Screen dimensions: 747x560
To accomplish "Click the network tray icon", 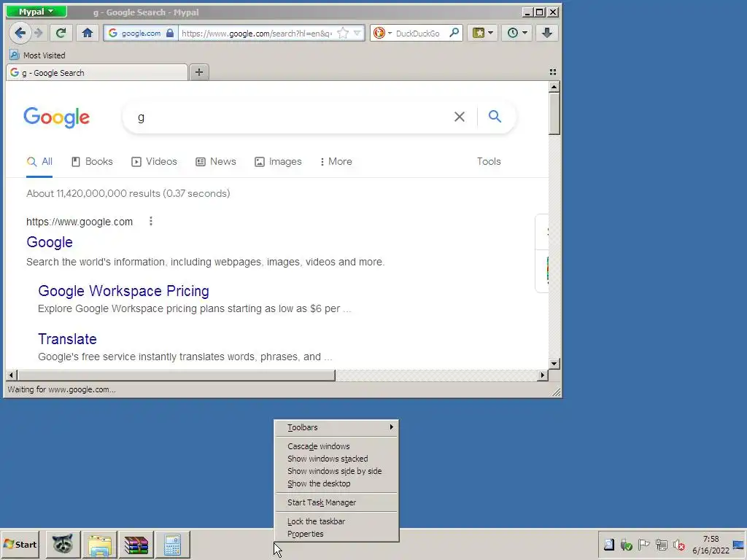I will 661,544.
